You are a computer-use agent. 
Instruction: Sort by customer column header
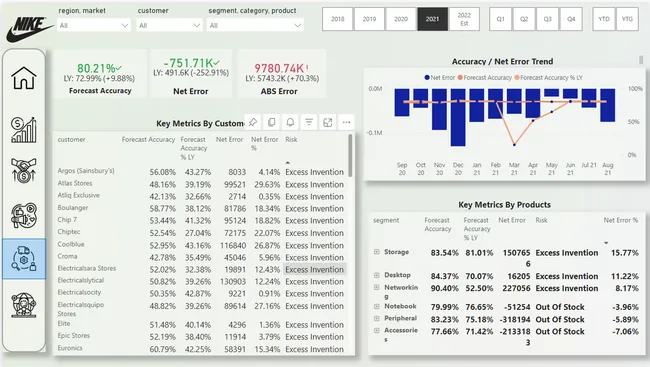(x=71, y=140)
